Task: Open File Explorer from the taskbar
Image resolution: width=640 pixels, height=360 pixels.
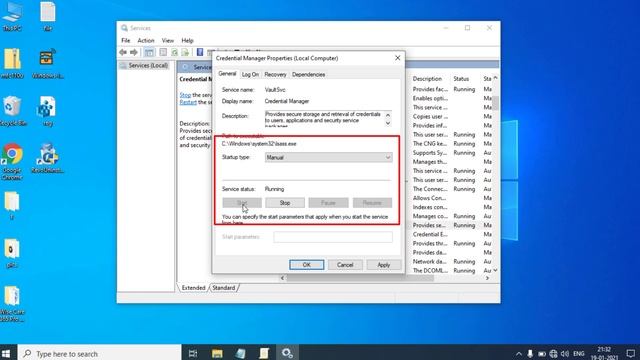Action: point(217,353)
